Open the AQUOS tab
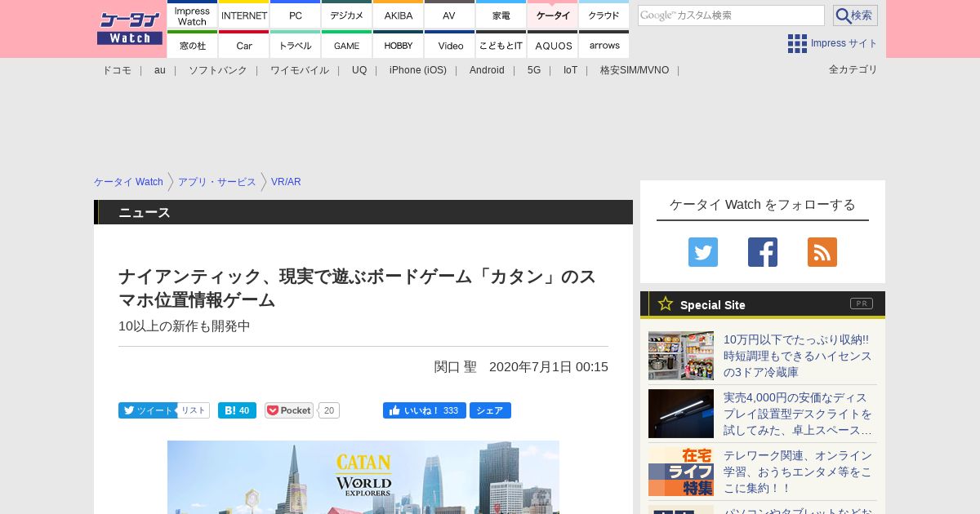 [553, 45]
